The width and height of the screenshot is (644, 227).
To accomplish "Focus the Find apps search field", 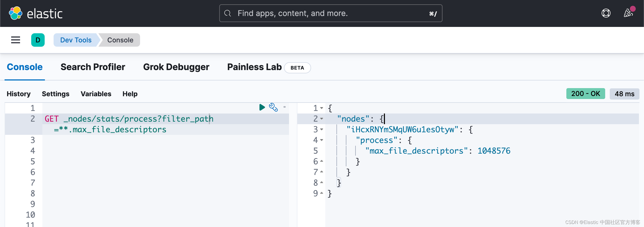I will [331, 13].
